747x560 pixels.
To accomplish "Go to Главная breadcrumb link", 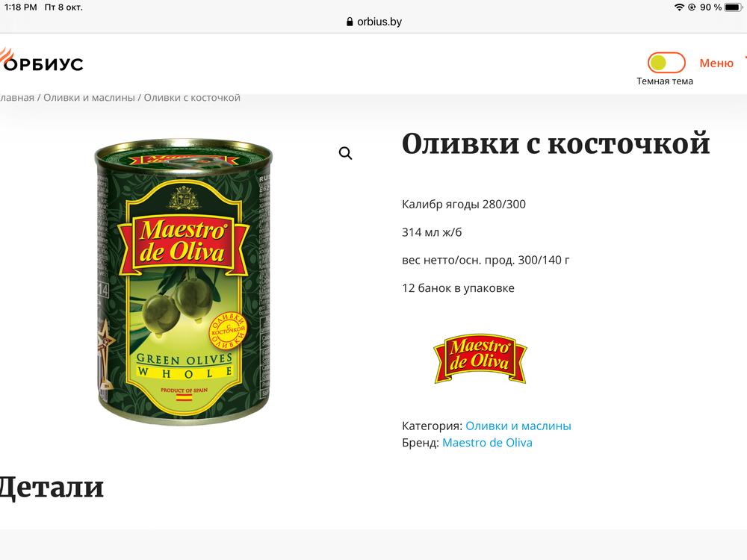I will tap(17, 98).
